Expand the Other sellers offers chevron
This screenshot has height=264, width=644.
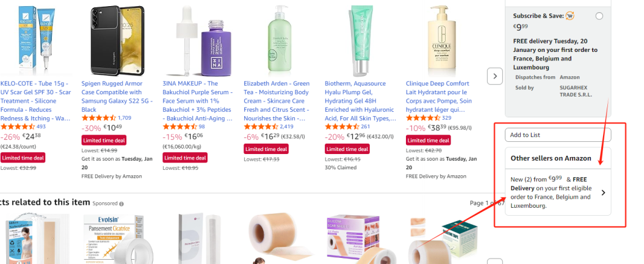603,193
